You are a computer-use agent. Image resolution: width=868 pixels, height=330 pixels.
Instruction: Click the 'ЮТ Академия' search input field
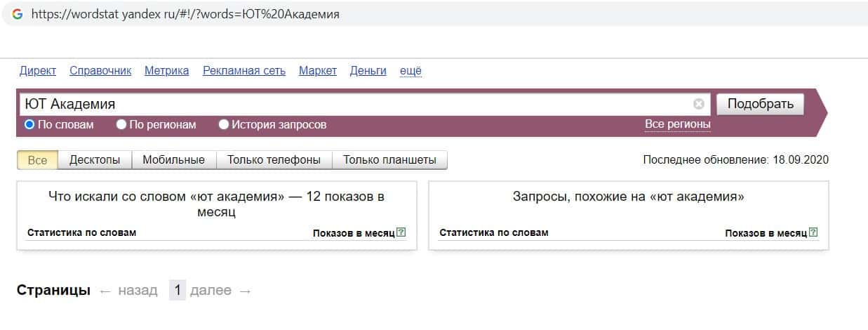click(x=351, y=104)
